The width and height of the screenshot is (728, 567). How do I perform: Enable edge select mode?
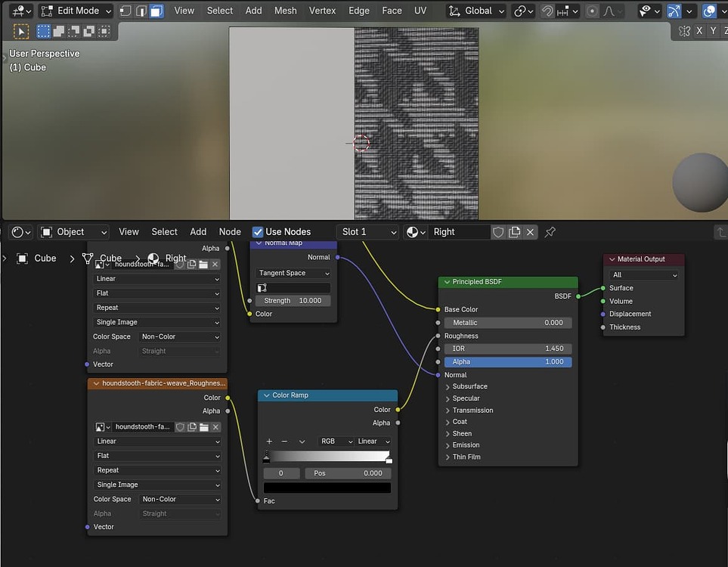click(142, 11)
